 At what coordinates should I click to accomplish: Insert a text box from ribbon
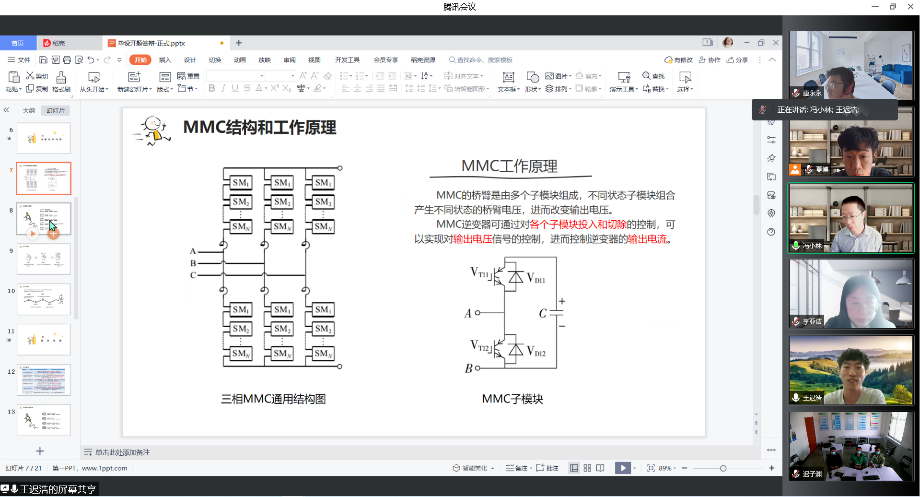pyautogui.click(x=509, y=77)
